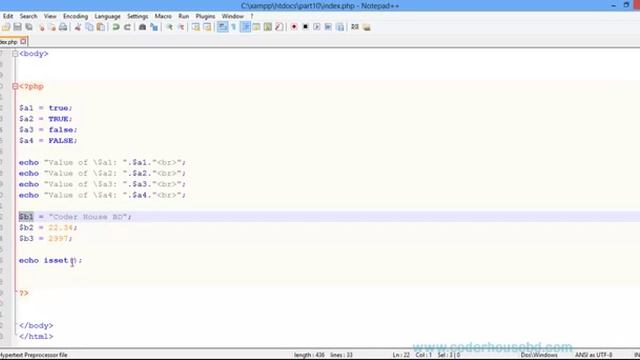Start macro recording with red dot

click(x=294, y=27)
